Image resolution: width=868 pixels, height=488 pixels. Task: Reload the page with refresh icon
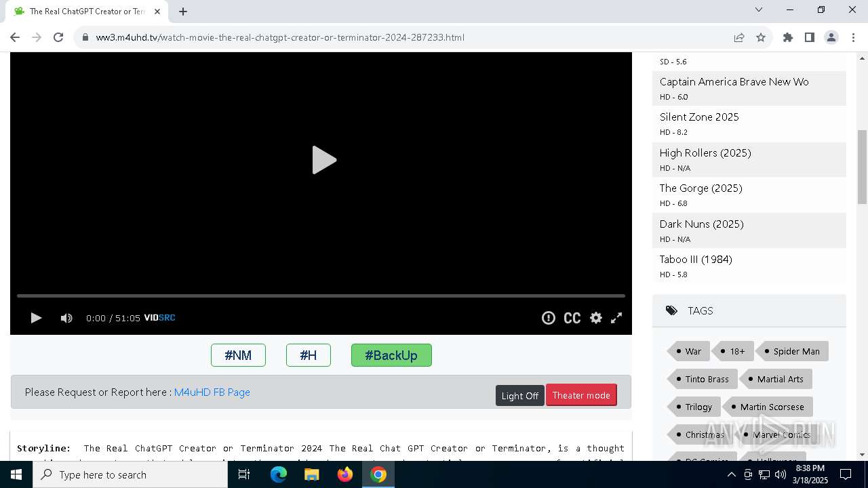[x=58, y=37]
